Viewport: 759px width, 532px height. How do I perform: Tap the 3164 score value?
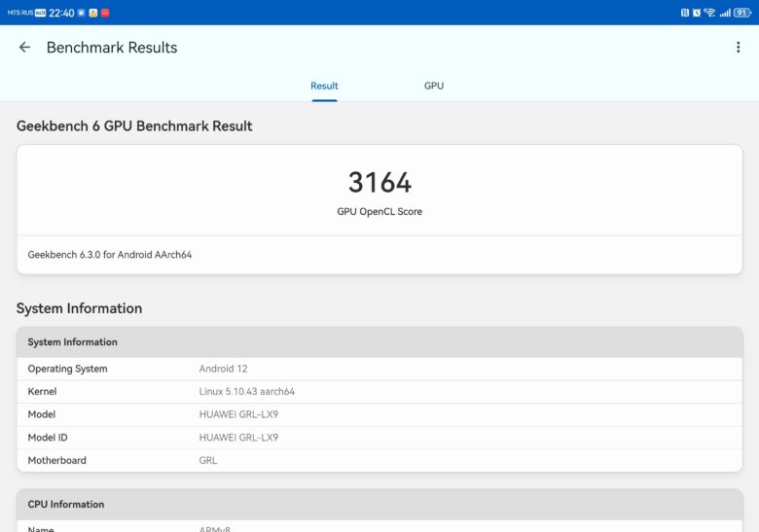379,182
